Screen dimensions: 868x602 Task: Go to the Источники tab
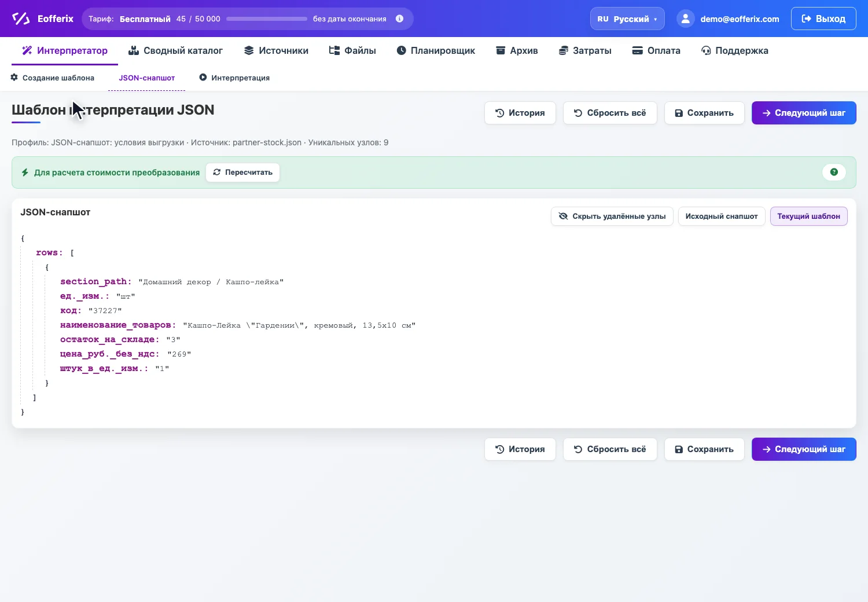point(276,50)
